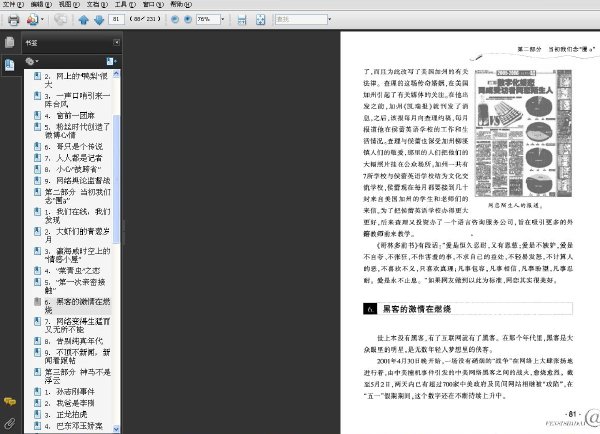
Task: Go to next page with down arrow
Action: pyautogui.click(x=99, y=20)
